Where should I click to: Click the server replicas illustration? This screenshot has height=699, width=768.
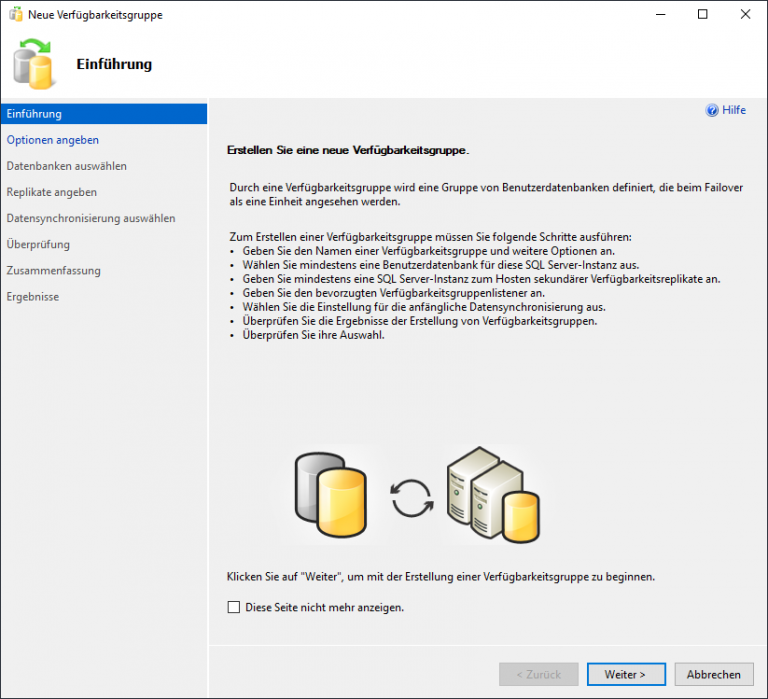pos(493,495)
